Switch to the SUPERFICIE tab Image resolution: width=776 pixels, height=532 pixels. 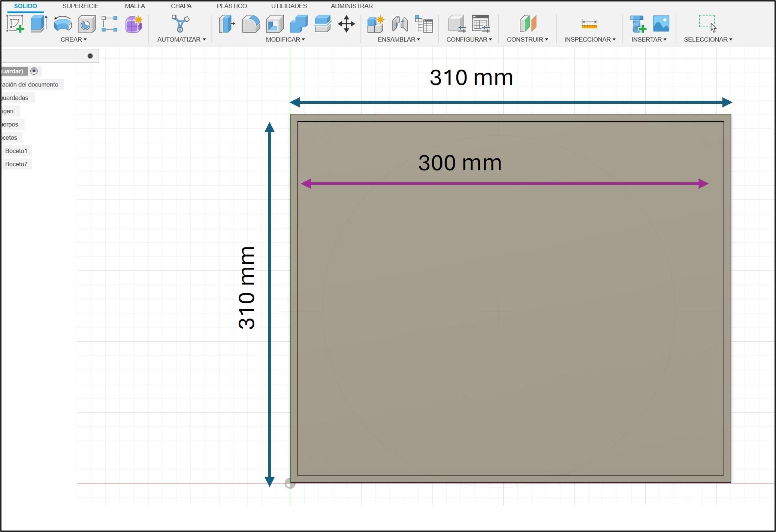[81, 6]
